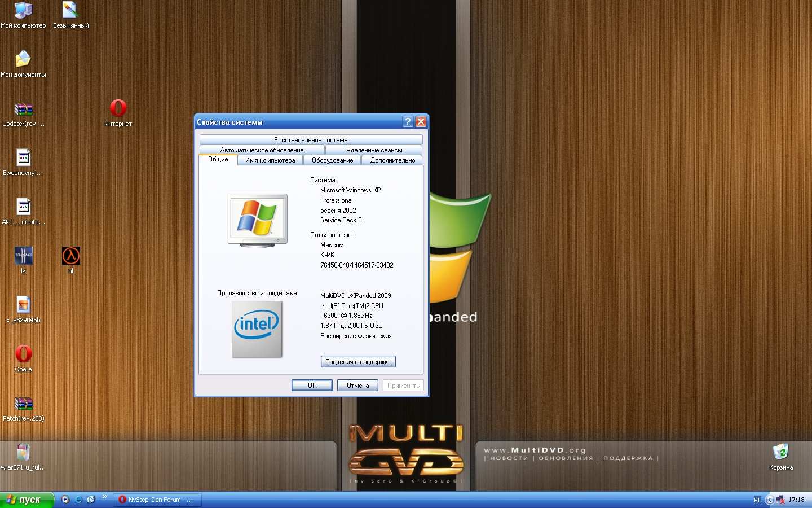This screenshot has width=812, height=508.
Task: Launch Internet Explorer from quick launch
Action: 78,500
